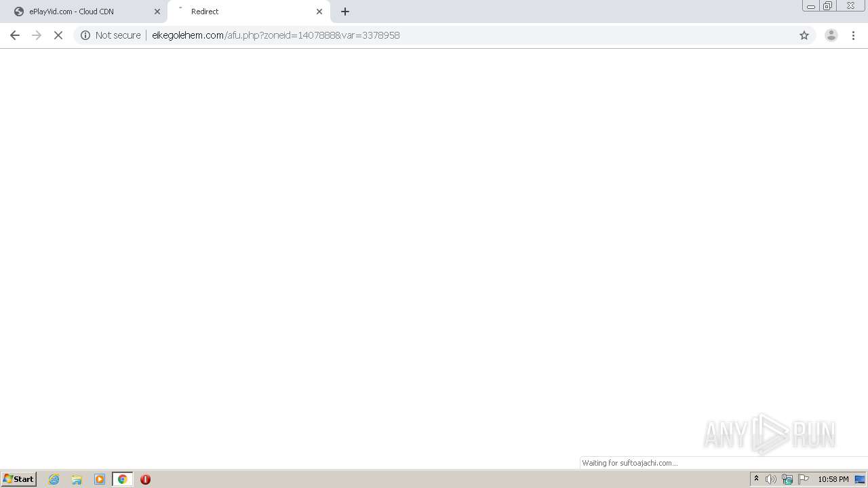The height and width of the screenshot is (488, 868).
Task: Restore down the Chrome window
Action: (x=827, y=6)
